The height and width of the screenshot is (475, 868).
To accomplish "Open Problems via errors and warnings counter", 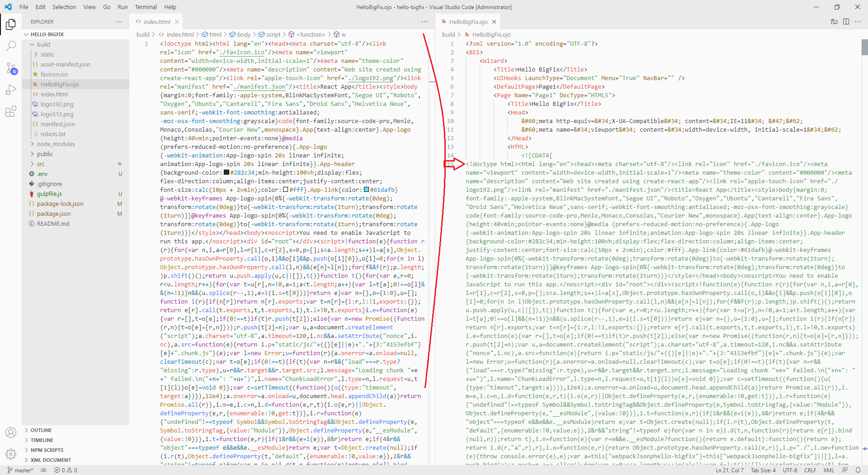I will pos(66,470).
